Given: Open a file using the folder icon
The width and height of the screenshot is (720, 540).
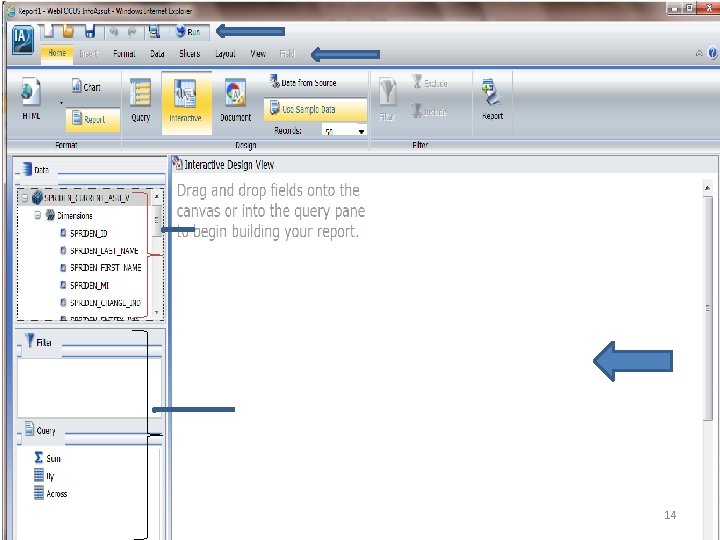Looking at the screenshot, I should pyautogui.click(x=68, y=31).
